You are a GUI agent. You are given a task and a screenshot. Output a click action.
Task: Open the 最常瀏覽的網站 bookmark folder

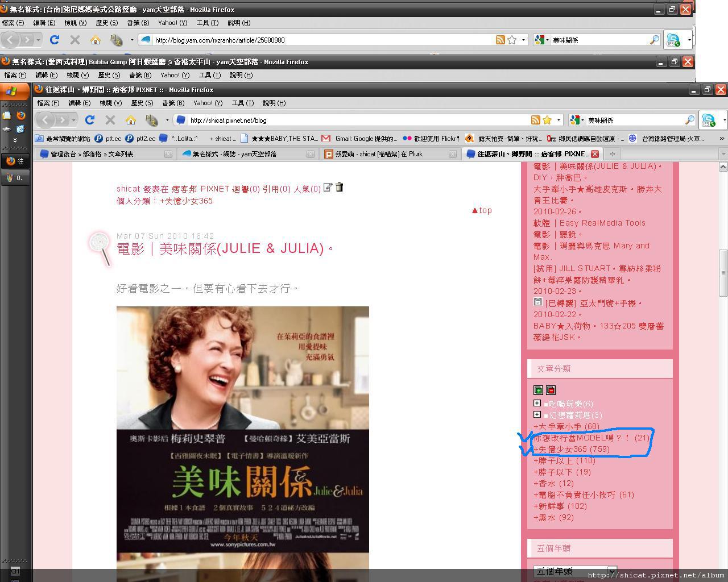click(63, 138)
